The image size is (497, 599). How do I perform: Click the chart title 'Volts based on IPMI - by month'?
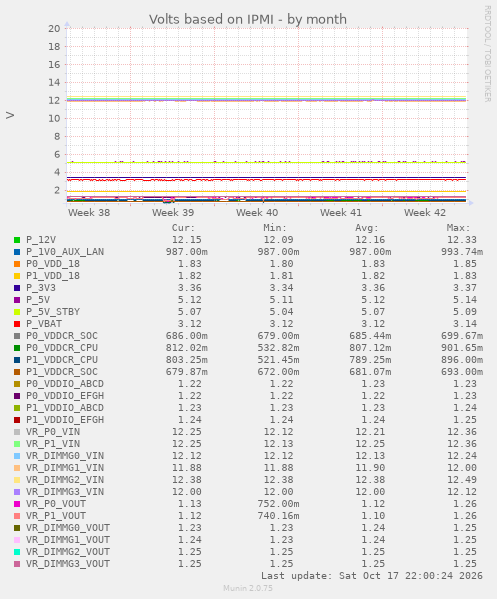coord(248,19)
